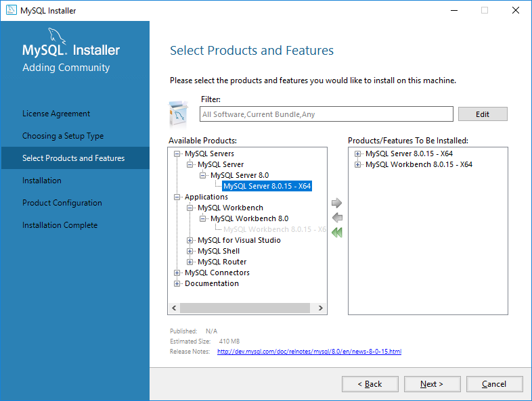Select MySQL Server 8.0.15 - X64 item

267,186
